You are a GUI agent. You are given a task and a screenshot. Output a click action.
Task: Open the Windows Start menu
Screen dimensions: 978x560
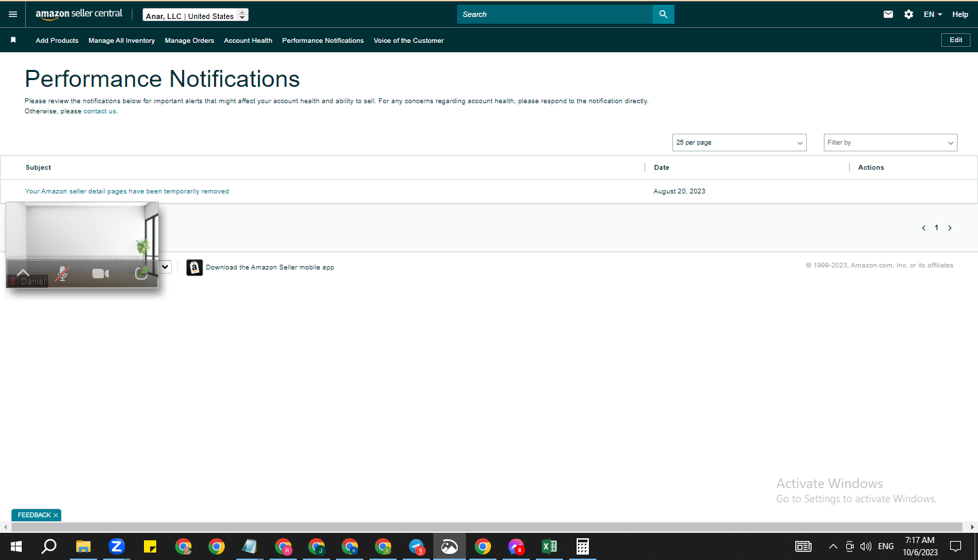[16, 546]
